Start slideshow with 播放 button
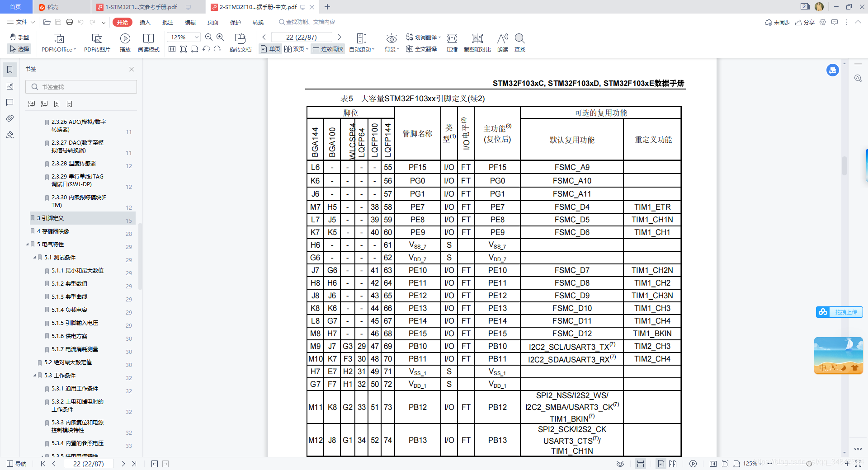Viewport: 868px width, 470px height. 125,43
